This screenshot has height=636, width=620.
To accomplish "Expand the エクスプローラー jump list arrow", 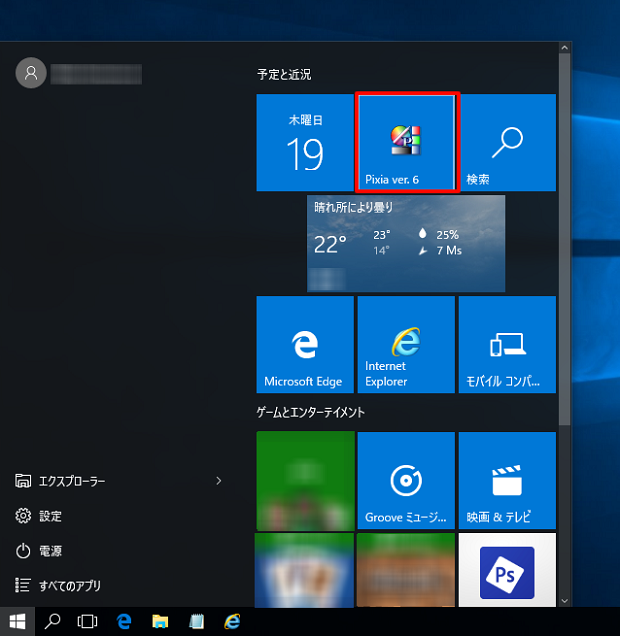I will [219, 481].
